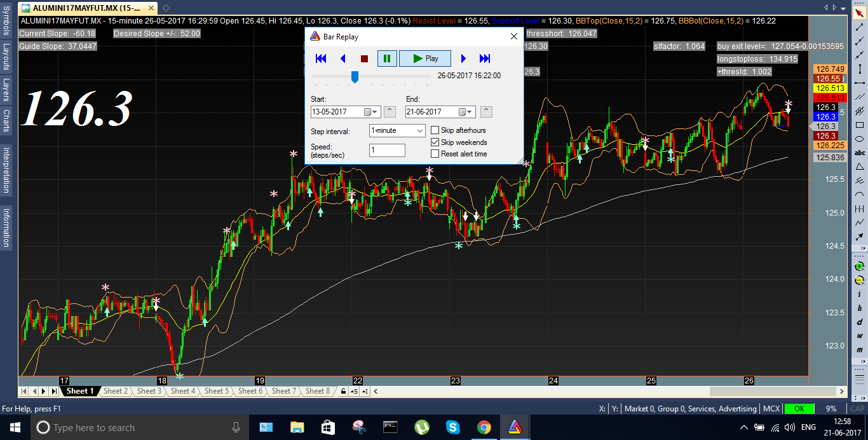Select the parallel lines drawing tool
The image size is (868, 440).
pos(860,97)
